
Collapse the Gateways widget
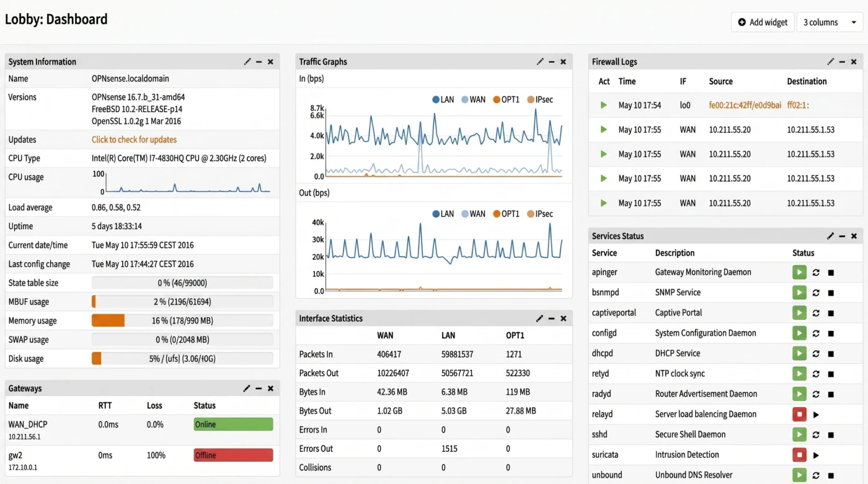coord(259,389)
